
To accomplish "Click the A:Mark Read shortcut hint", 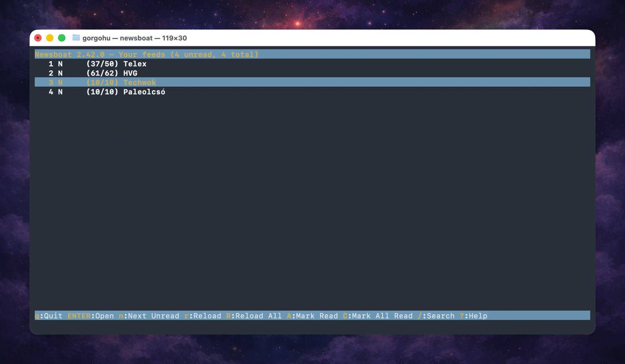I will pyautogui.click(x=312, y=316).
